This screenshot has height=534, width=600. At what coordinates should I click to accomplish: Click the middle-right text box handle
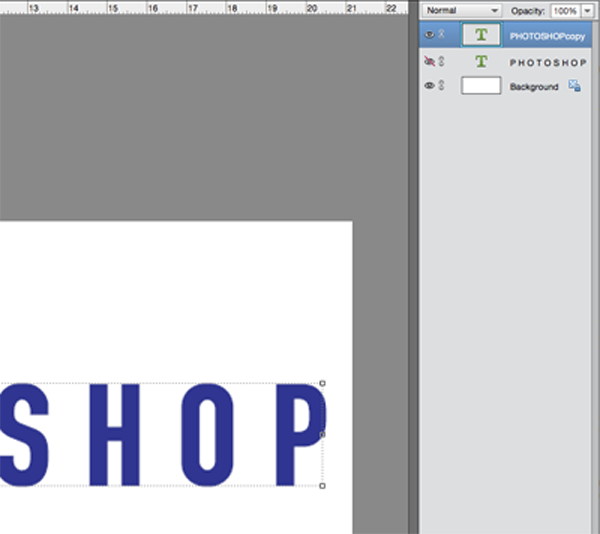[x=322, y=435]
